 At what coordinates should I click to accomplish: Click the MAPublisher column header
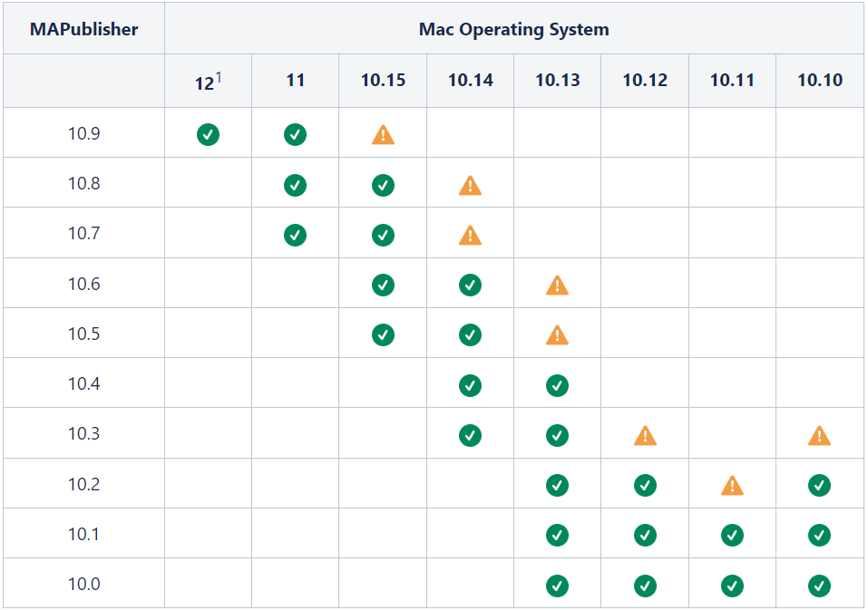tap(83, 29)
